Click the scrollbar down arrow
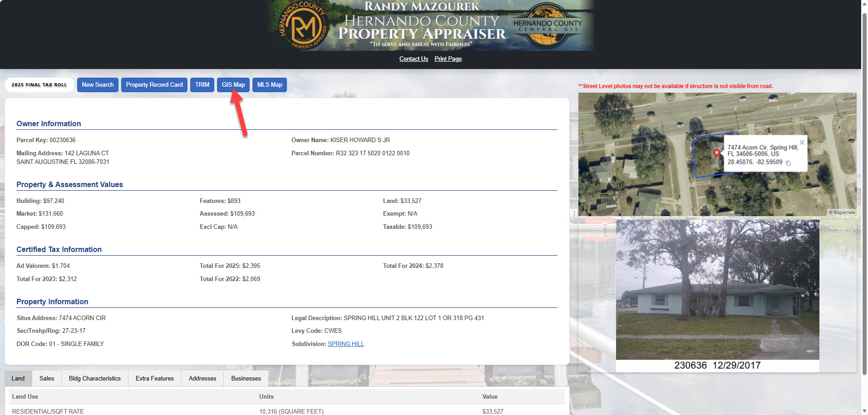Image resolution: width=868 pixels, height=415 pixels. [x=864, y=411]
